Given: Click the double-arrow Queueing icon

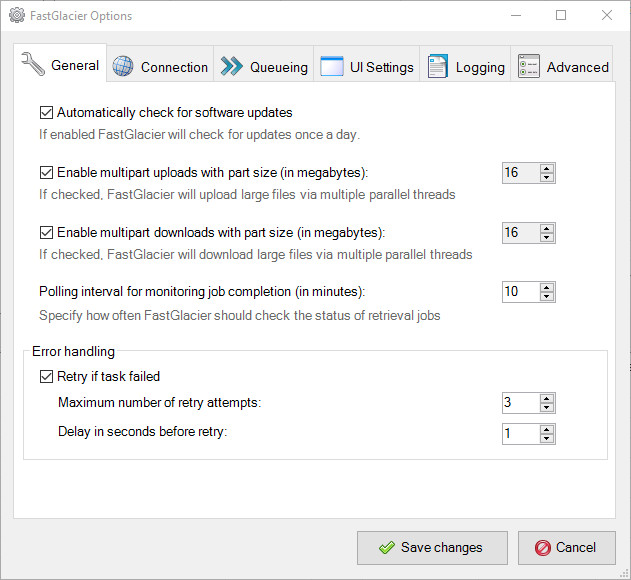Looking at the screenshot, I should tap(231, 66).
